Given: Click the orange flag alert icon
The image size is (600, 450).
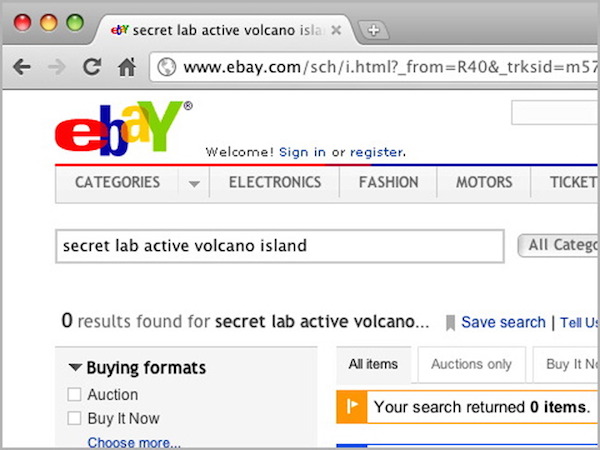Looking at the screenshot, I should 351,407.
